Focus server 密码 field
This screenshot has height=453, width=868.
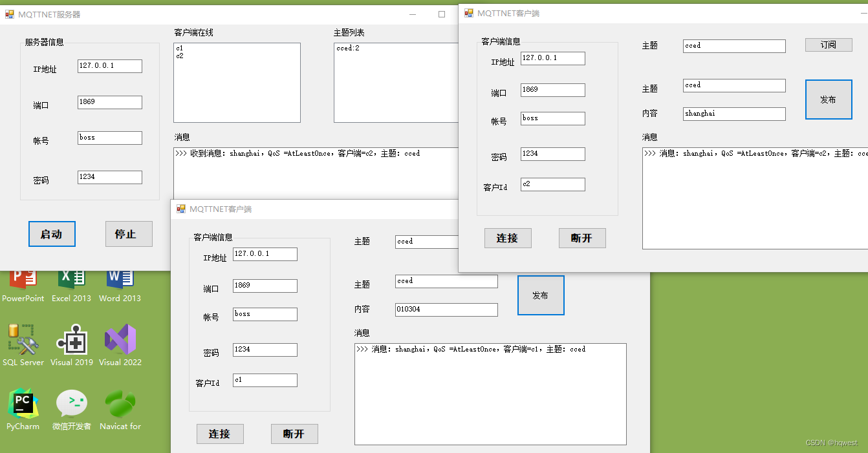[110, 177]
